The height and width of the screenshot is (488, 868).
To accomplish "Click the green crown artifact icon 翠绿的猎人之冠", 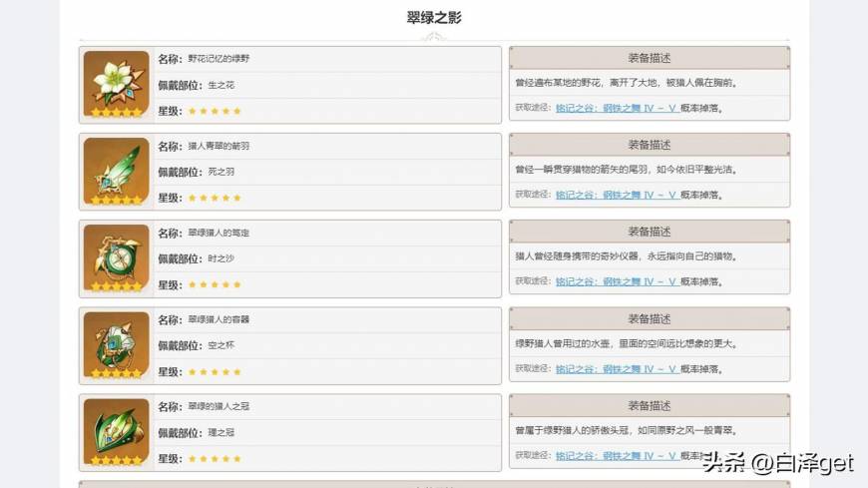I will click(x=117, y=432).
